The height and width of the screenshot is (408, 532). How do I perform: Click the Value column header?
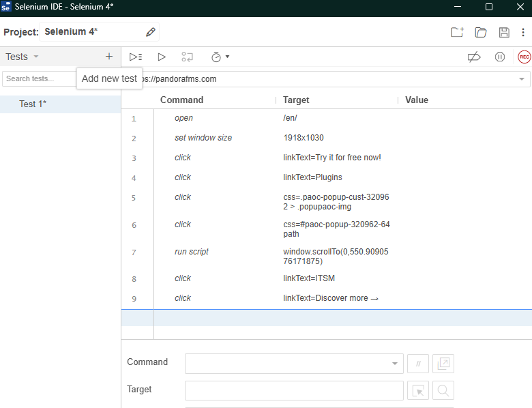417,100
